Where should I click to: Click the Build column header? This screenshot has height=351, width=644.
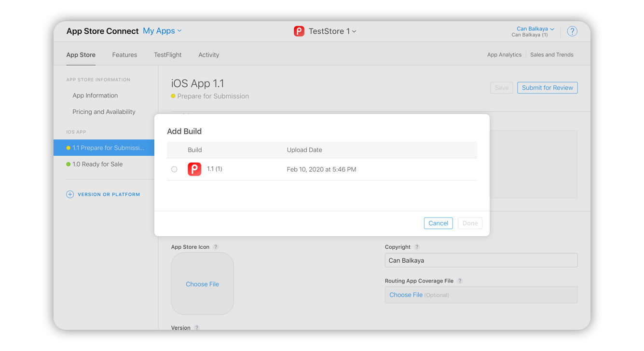(194, 150)
